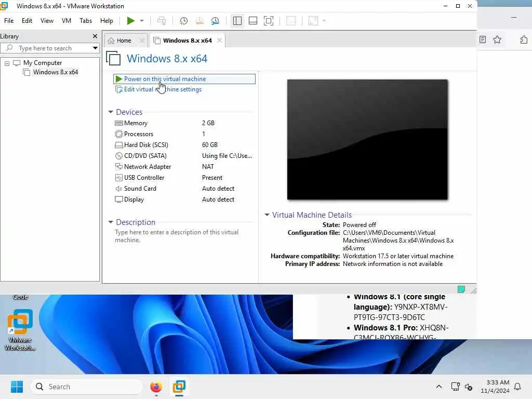Show hidden system tray icons chevron
The image size is (532, 399).
438,387
